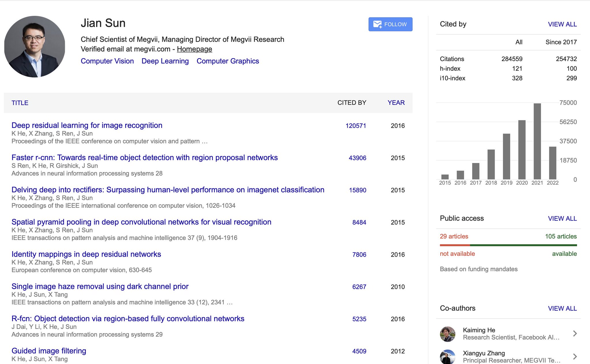
Task: Click the 2021 bar in citation chart
Action: pyautogui.click(x=537, y=141)
